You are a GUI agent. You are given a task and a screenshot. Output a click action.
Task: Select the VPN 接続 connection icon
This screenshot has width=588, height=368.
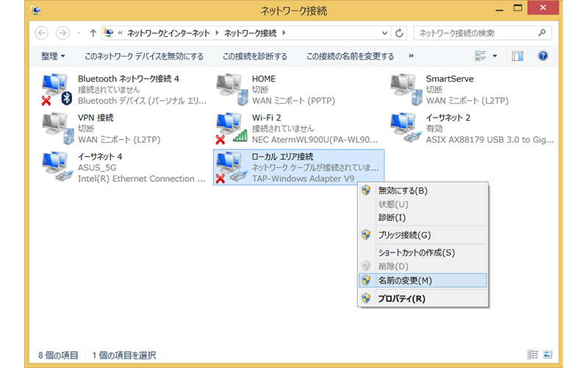(x=56, y=128)
